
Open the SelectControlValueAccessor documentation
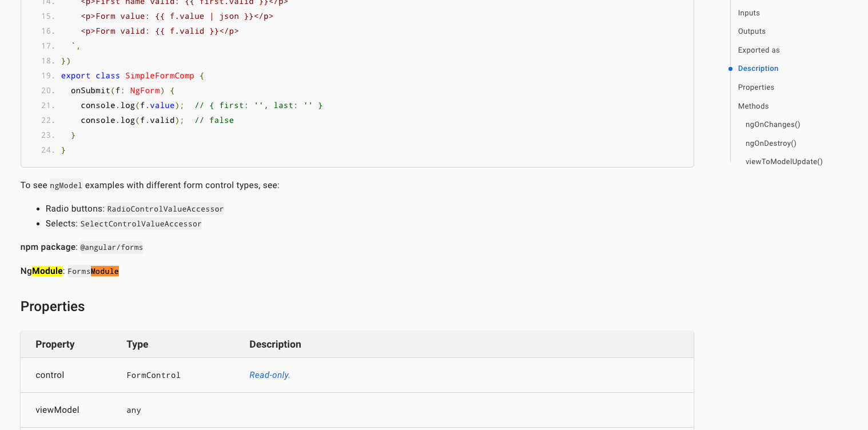(141, 224)
